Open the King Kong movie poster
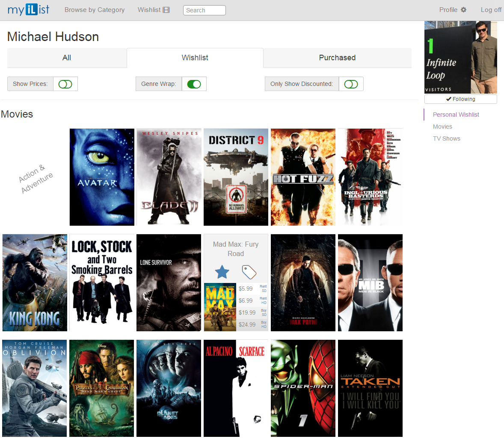Screen dimensions: 504x439 35,283
